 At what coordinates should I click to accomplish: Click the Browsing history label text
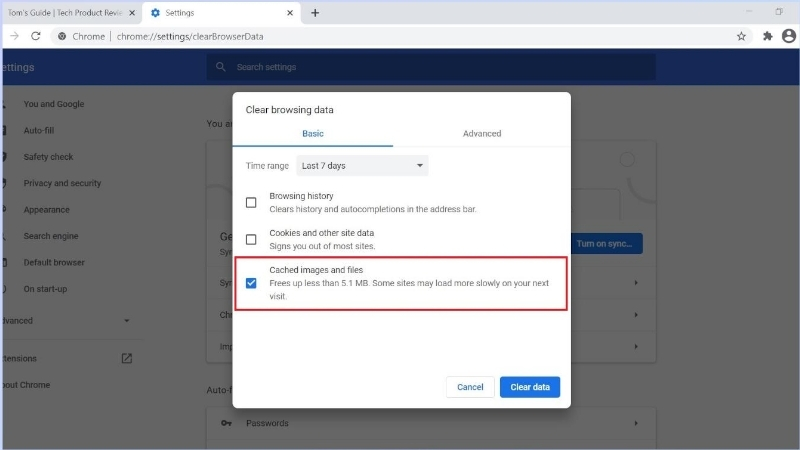tap(301, 196)
